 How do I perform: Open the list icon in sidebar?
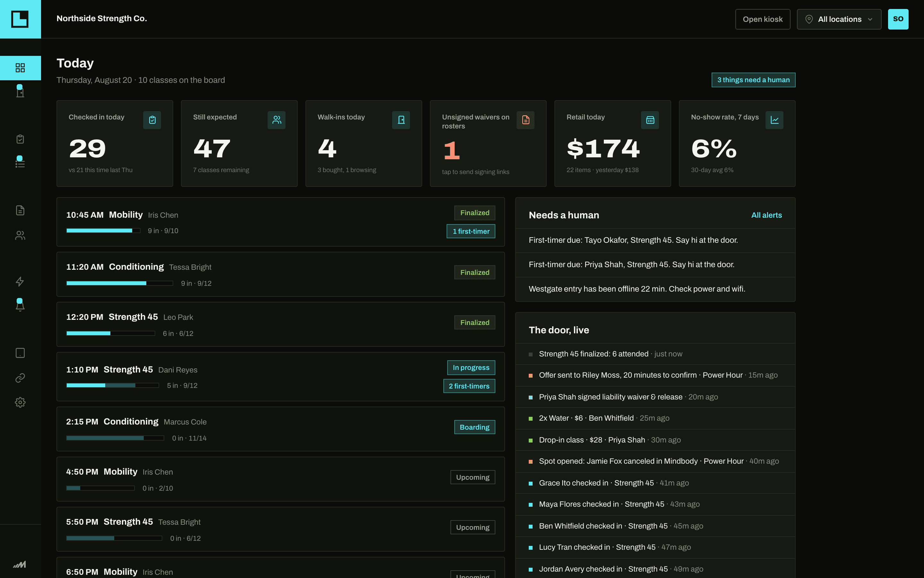click(x=20, y=162)
